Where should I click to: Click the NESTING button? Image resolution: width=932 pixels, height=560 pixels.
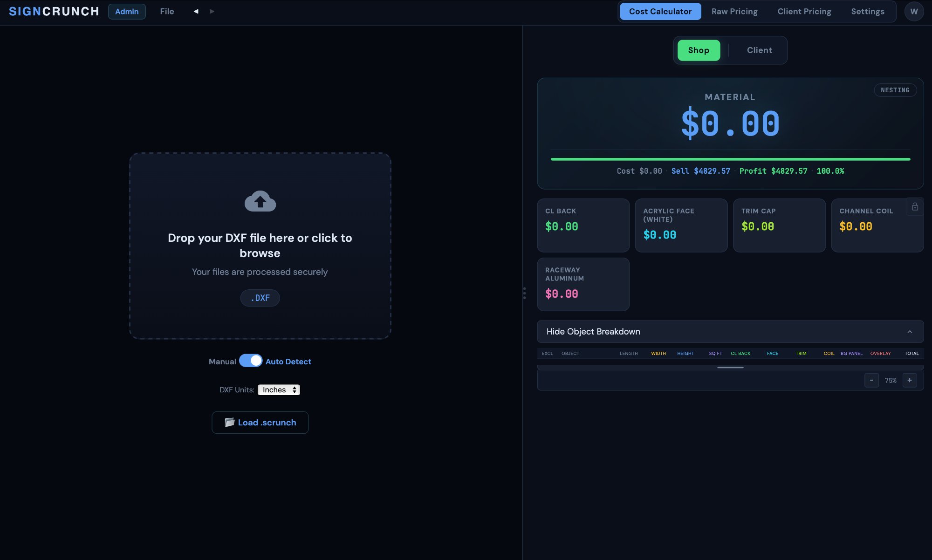[895, 90]
